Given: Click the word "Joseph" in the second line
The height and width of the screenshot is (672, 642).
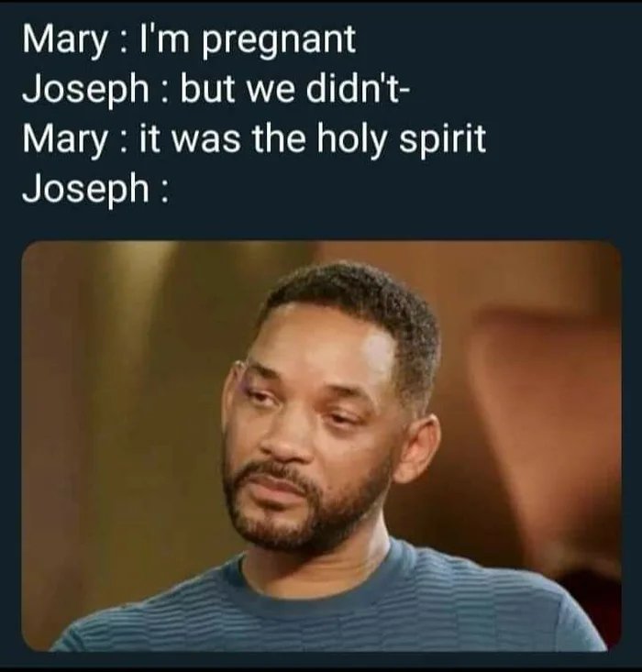Looking at the screenshot, I should coord(85,91).
